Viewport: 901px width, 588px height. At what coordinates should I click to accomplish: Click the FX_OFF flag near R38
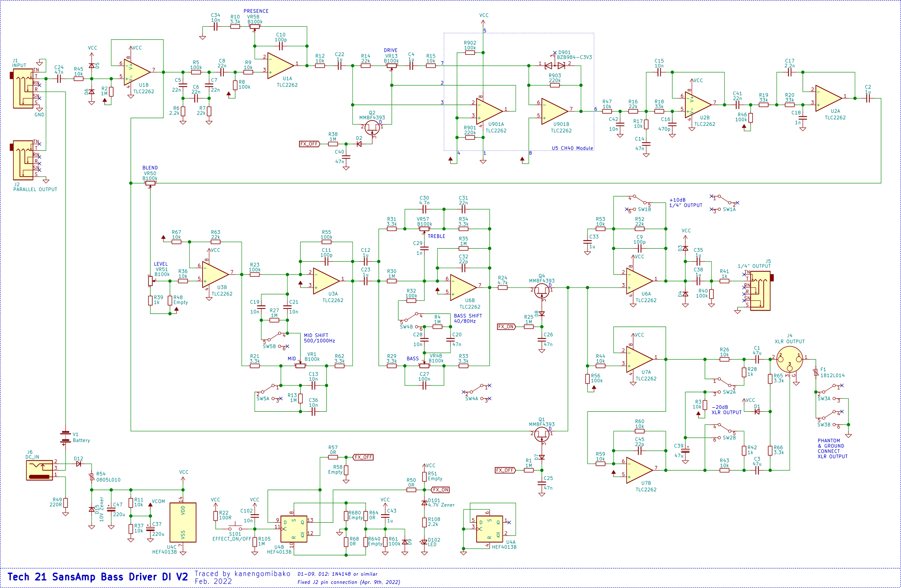pyautogui.click(x=309, y=144)
